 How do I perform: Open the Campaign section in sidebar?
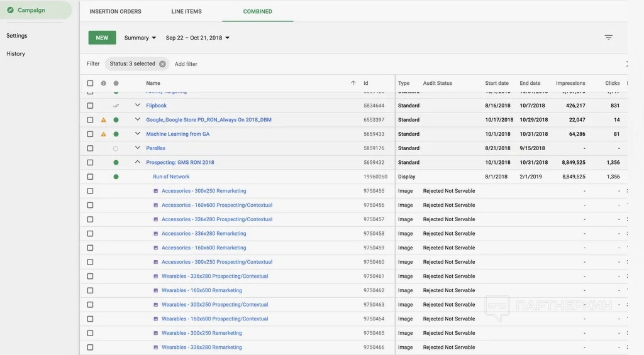click(35, 10)
